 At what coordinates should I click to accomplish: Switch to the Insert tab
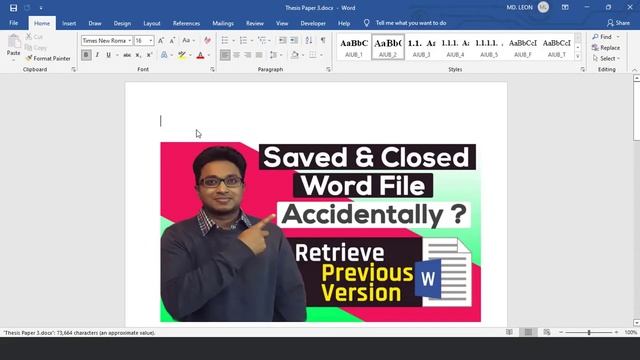(69, 23)
